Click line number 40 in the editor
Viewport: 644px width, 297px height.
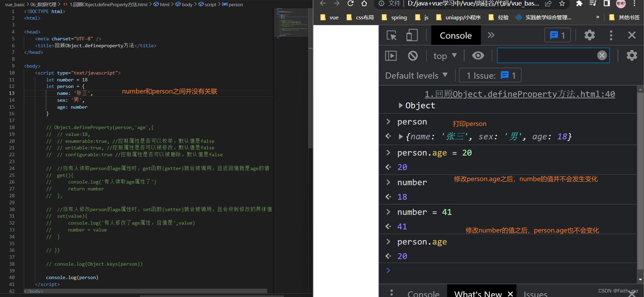(x=12, y=277)
